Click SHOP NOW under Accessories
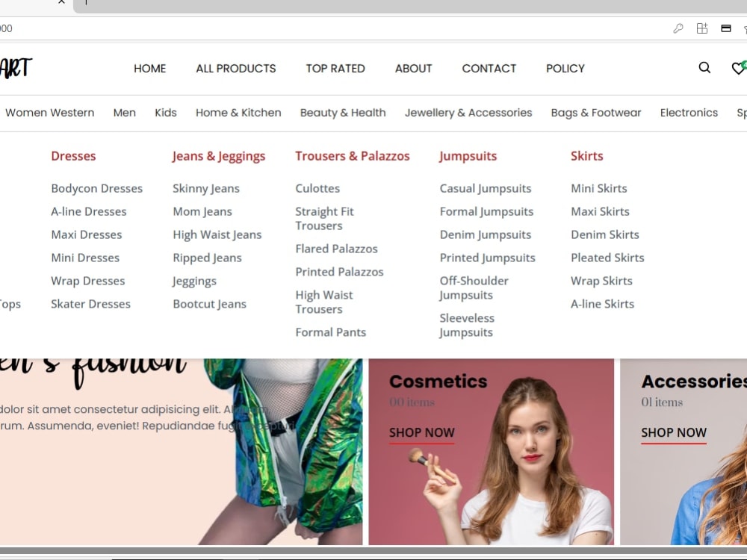 click(x=674, y=433)
